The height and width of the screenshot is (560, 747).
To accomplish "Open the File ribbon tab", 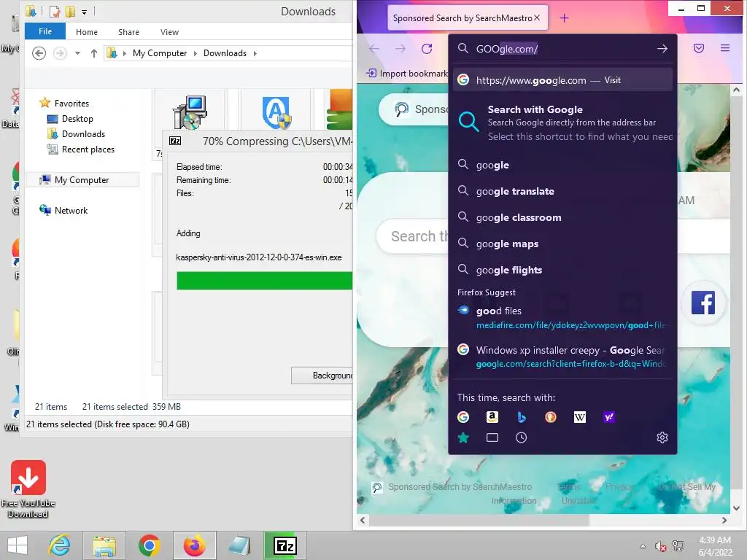I will 45,31.
